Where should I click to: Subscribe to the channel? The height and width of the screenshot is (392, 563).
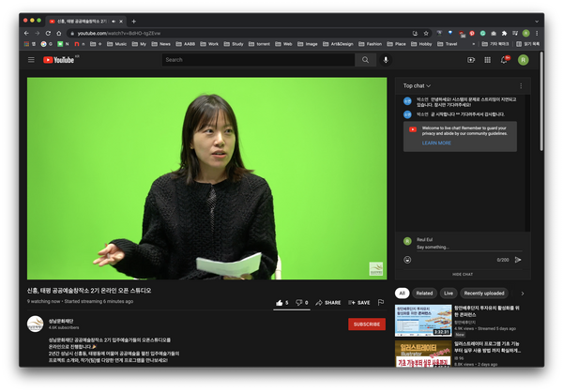[366, 324]
